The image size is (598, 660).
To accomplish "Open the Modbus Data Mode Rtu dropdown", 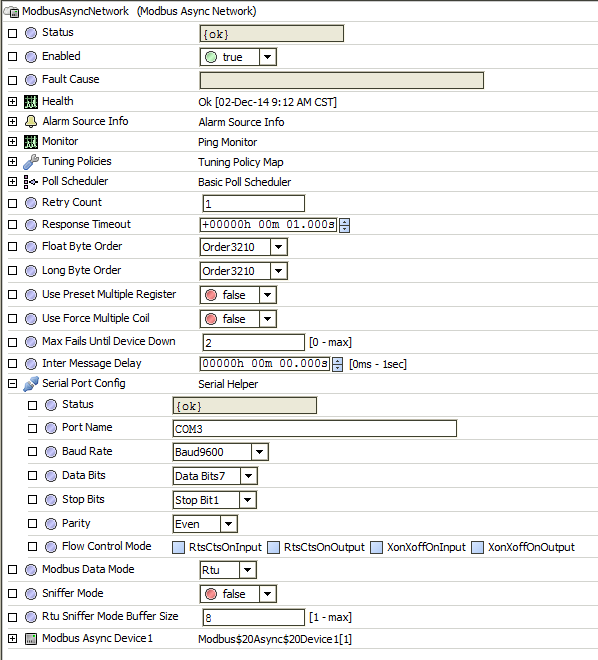I will point(247,570).
